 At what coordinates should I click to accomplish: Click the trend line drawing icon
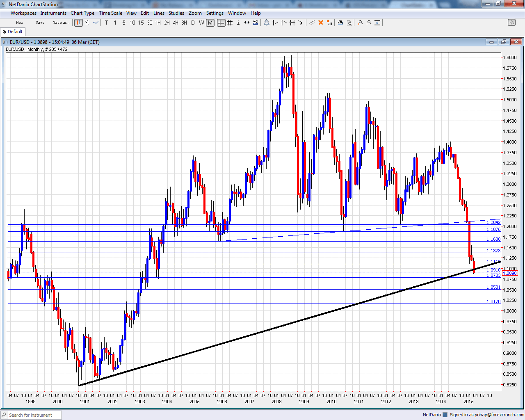coord(275,23)
